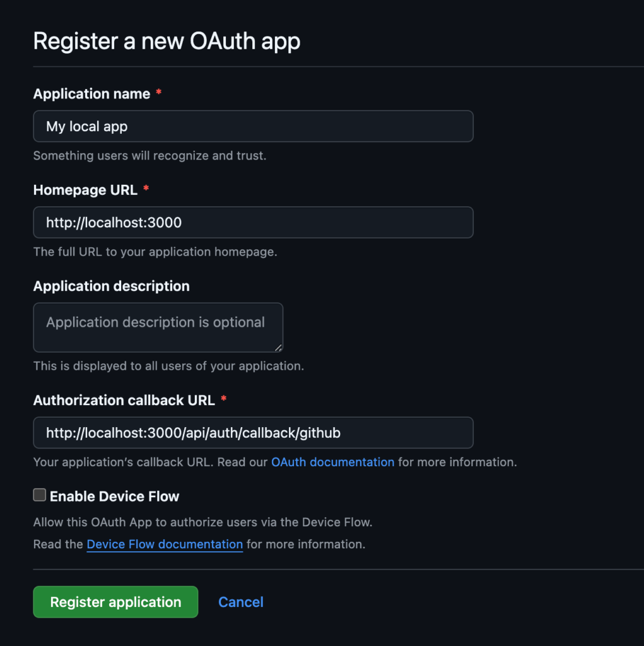Open the Device Flow documentation link

pyautogui.click(x=165, y=544)
